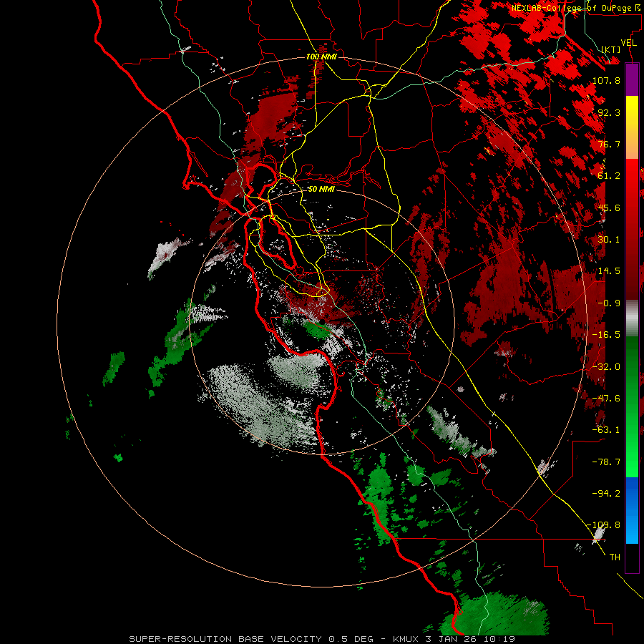Click the 50 NMI range ring label
Image resolution: width=644 pixels, height=644 pixels.
(321, 189)
